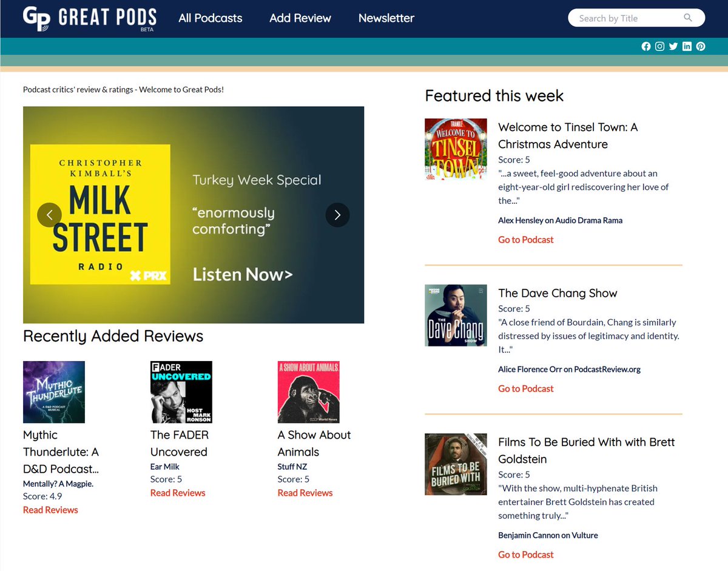Open the All Podcasts menu

pyautogui.click(x=211, y=18)
